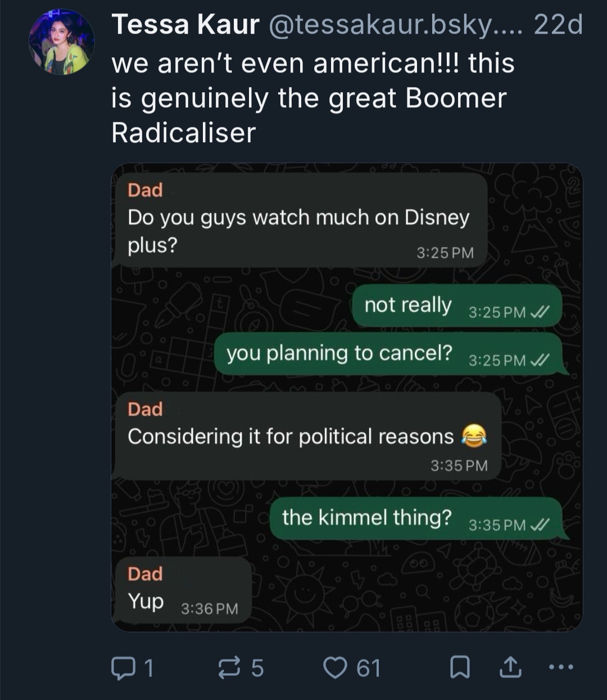Open the embedded WhatsApp chat screenshot
The height and width of the screenshot is (700, 607).
coord(347,397)
